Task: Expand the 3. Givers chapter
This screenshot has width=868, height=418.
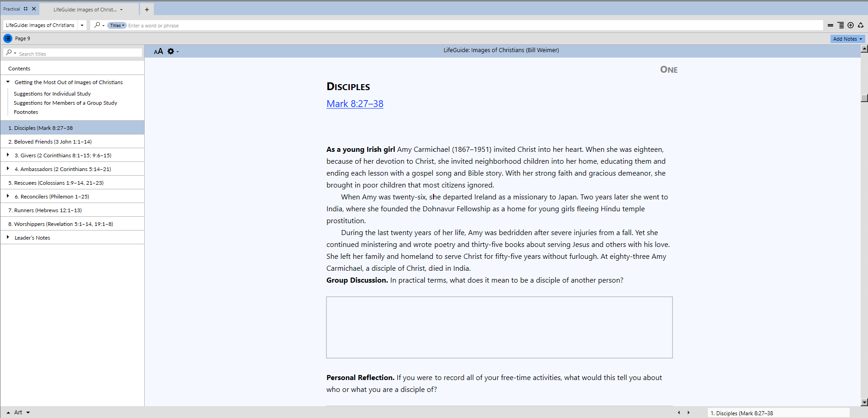Action: pos(8,155)
